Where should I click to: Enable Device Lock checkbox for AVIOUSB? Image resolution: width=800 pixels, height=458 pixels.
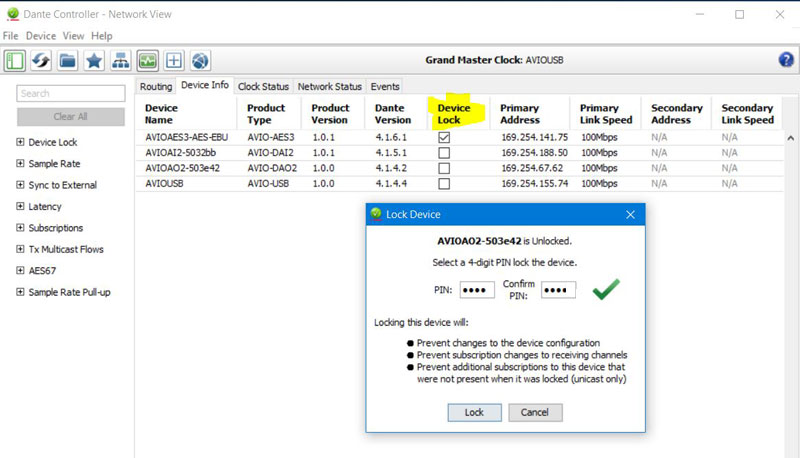[444, 184]
